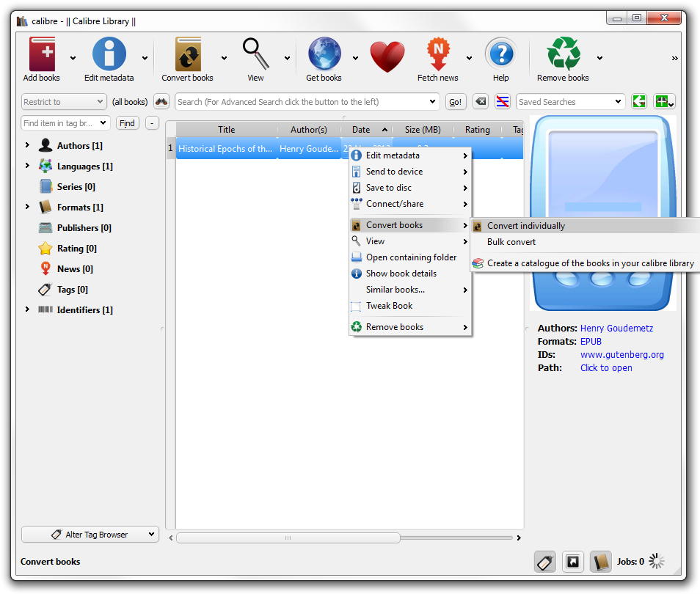The image size is (700, 594).
Task: Open the Help question mark icon
Action: coord(501,54)
